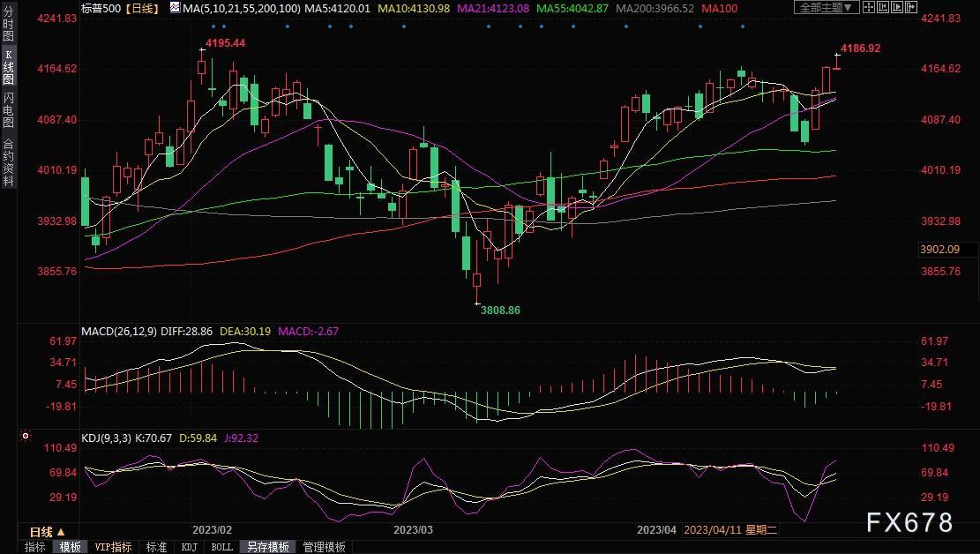Open 合约资料 side tab
This screenshot has width=980, height=554.
pos(8,162)
